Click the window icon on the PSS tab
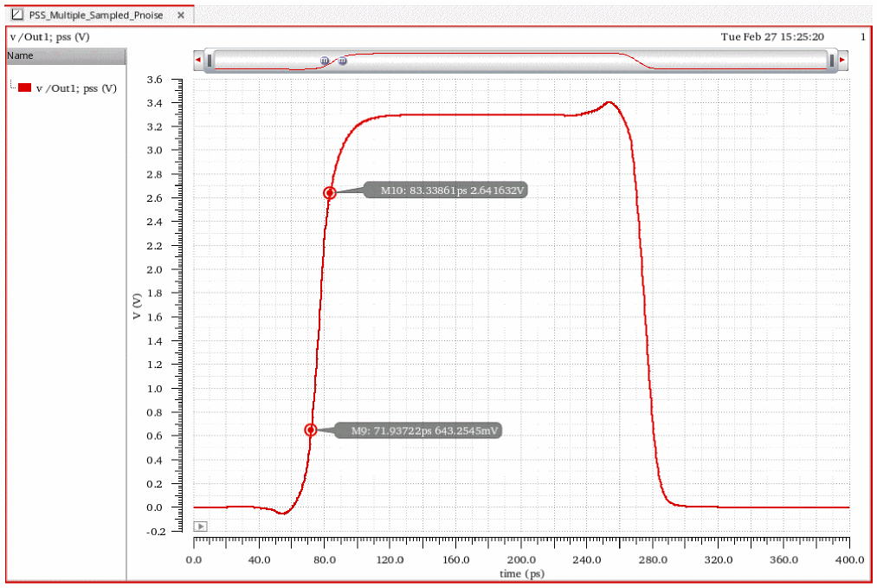Image resolution: width=877 pixels, height=588 pixels. (x=16, y=16)
